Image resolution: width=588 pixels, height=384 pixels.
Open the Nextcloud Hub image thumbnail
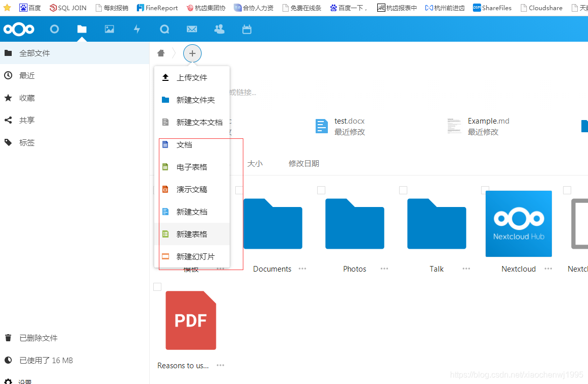tap(519, 224)
